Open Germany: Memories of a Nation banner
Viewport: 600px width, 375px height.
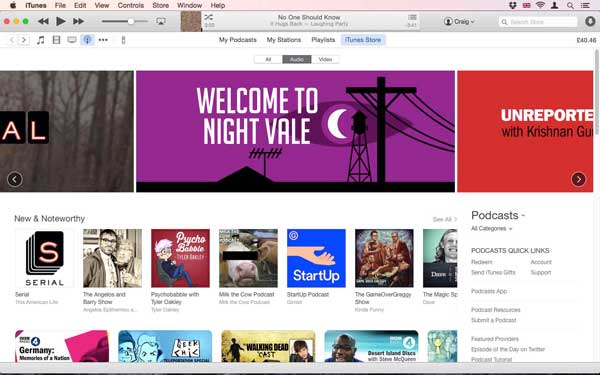coord(62,346)
